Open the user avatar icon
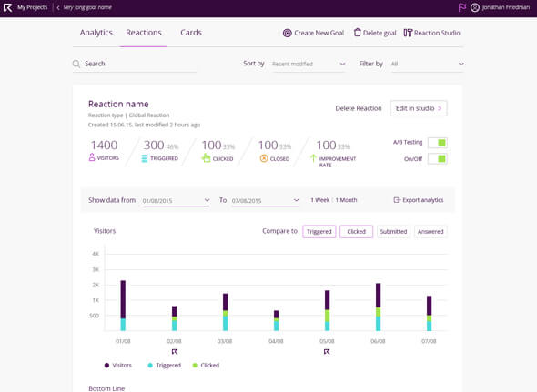 point(475,7)
